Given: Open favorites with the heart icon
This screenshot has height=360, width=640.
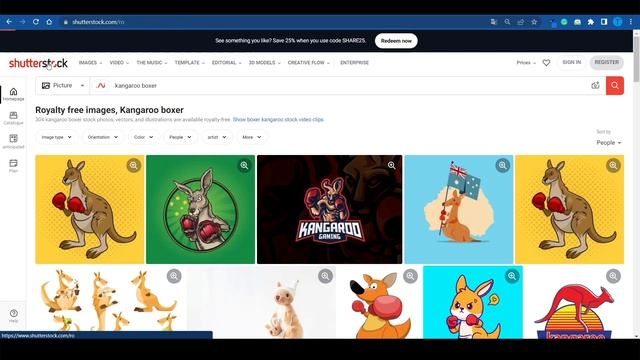Looking at the screenshot, I should (546, 62).
